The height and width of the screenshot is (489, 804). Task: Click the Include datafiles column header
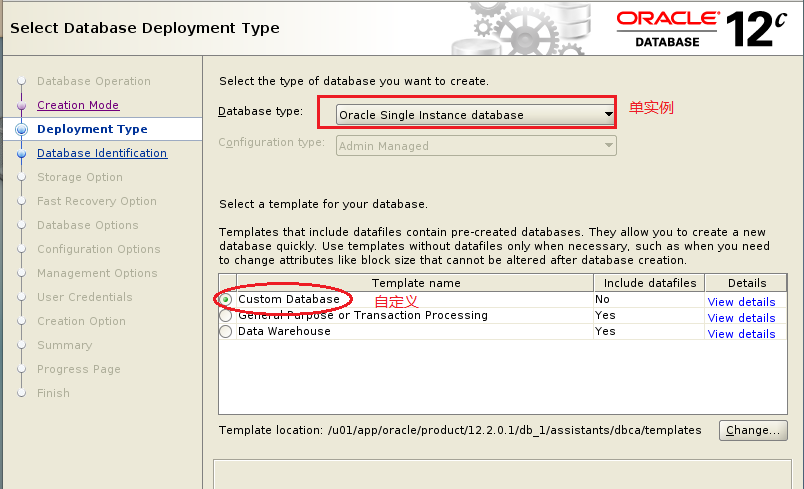tap(650, 283)
